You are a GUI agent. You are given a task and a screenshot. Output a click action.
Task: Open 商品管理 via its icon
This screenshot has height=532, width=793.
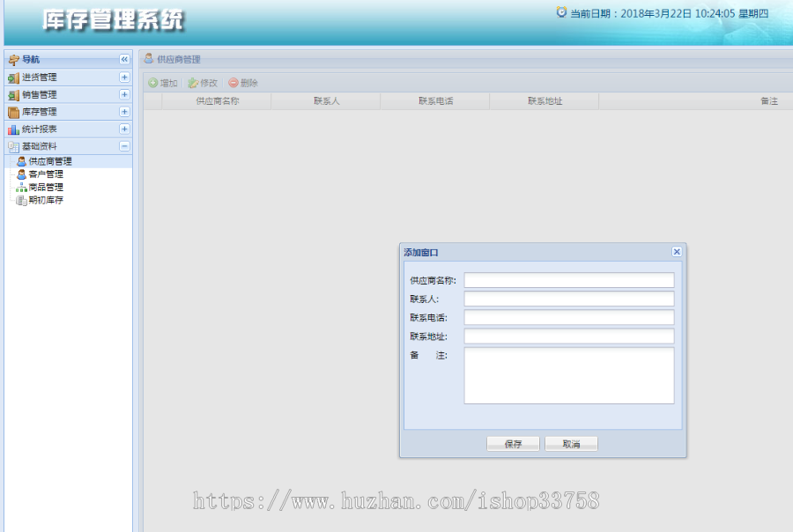pyautogui.click(x=19, y=187)
